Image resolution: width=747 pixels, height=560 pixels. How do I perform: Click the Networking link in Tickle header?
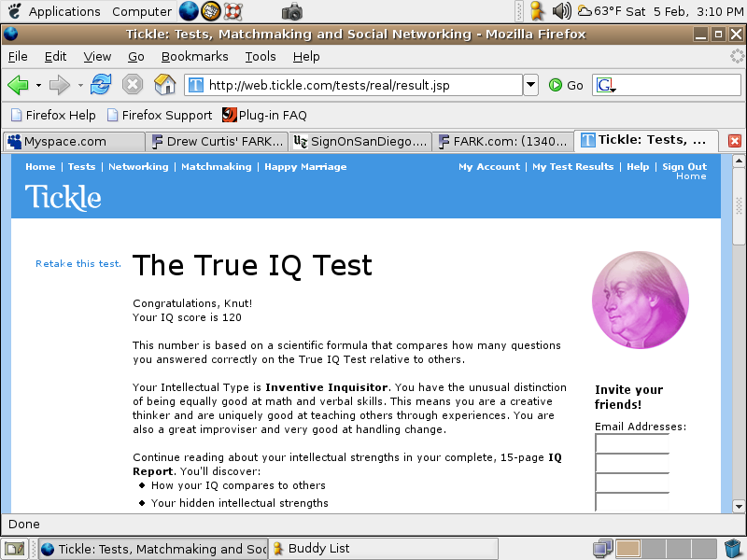[138, 167]
